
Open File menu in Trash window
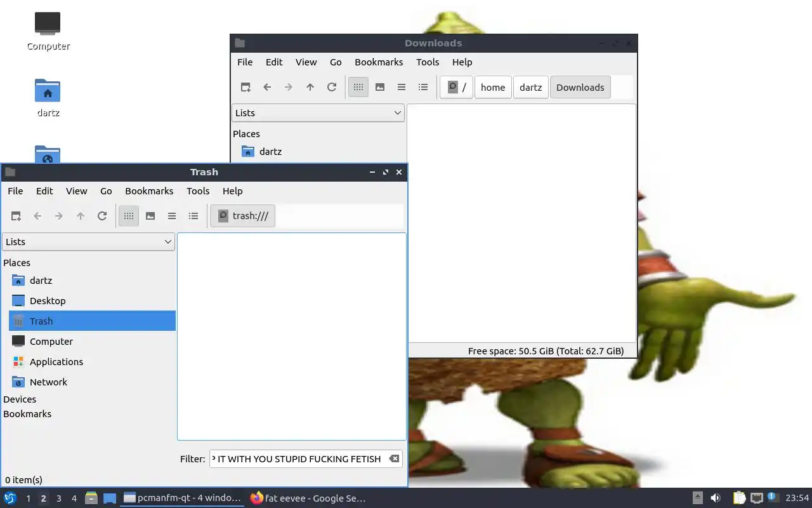click(15, 191)
